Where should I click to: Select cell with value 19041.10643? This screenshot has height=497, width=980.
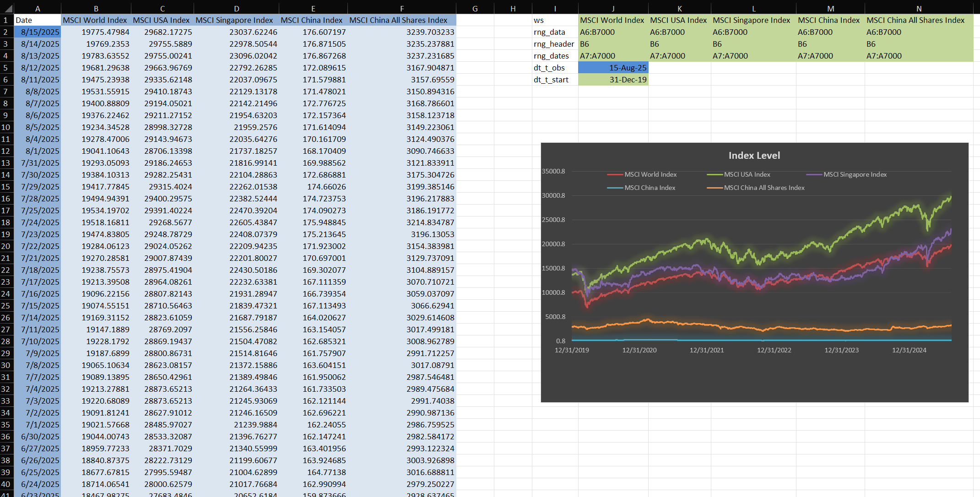tap(96, 151)
